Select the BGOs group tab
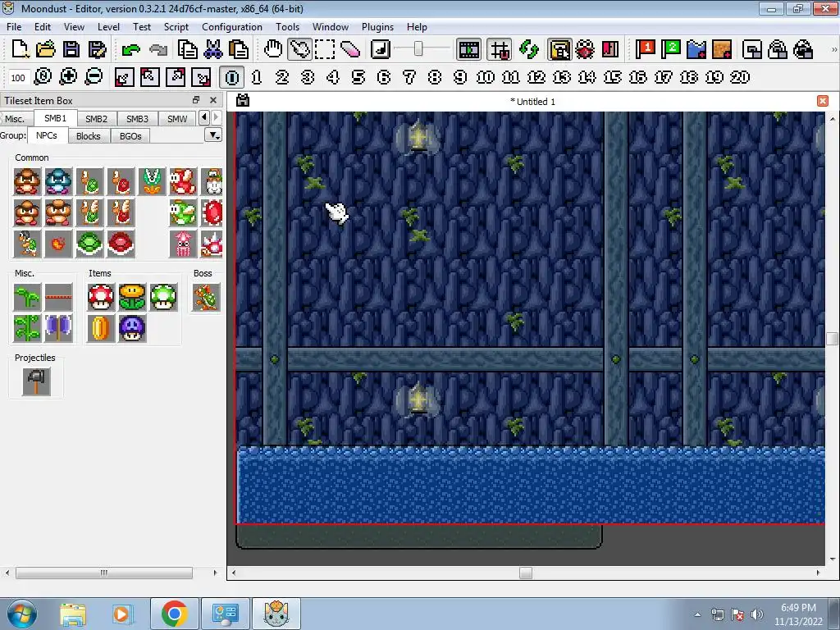Image resolution: width=840 pixels, height=630 pixels. (130, 136)
